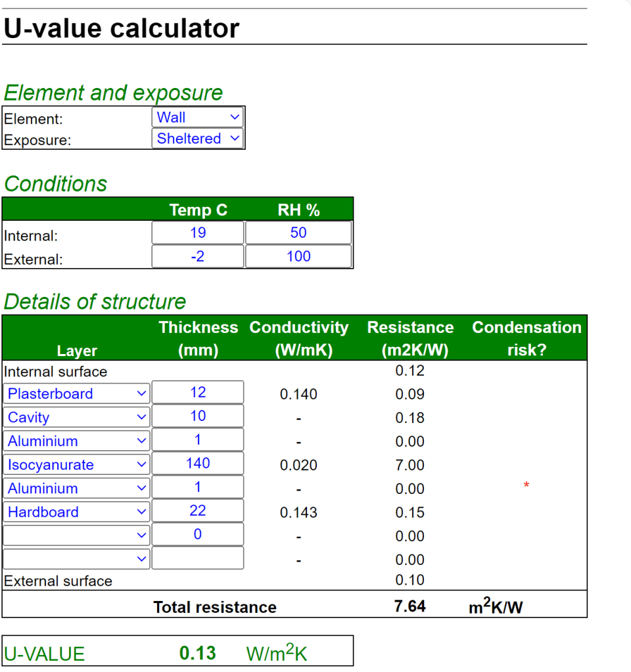The width and height of the screenshot is (631, 672).
Task: Open the Hardboard layer dropdown
Action: tap(76, 512)
